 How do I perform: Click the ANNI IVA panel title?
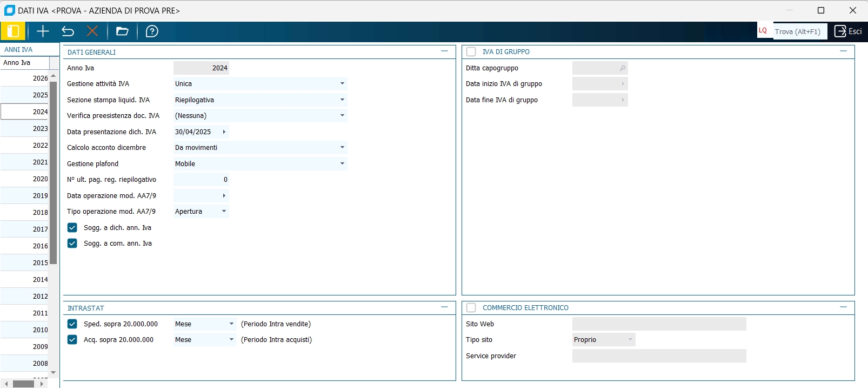pos(18,50)
